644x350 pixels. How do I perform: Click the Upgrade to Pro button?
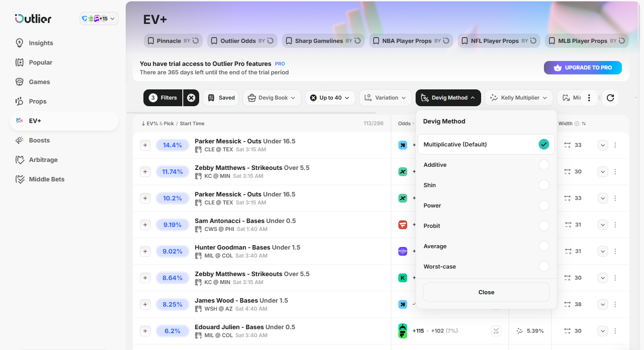pyautogui.click(x=583, y=68)
